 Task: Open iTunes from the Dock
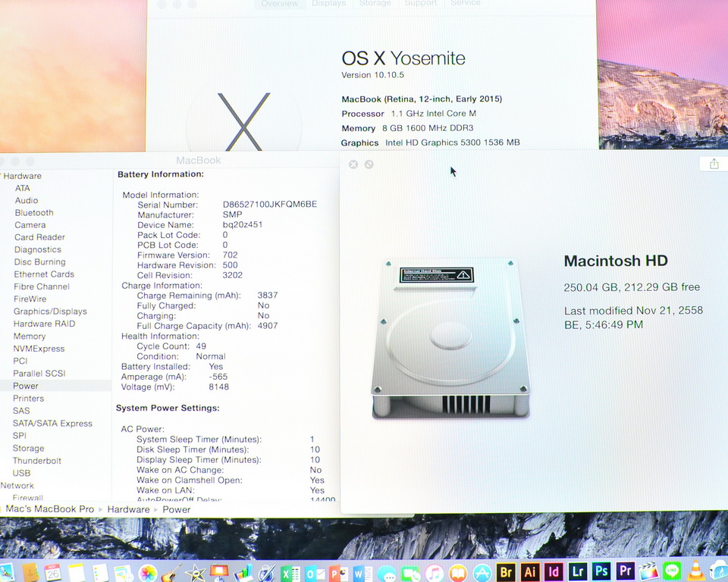pyautogui.click(x=435, y=574)
